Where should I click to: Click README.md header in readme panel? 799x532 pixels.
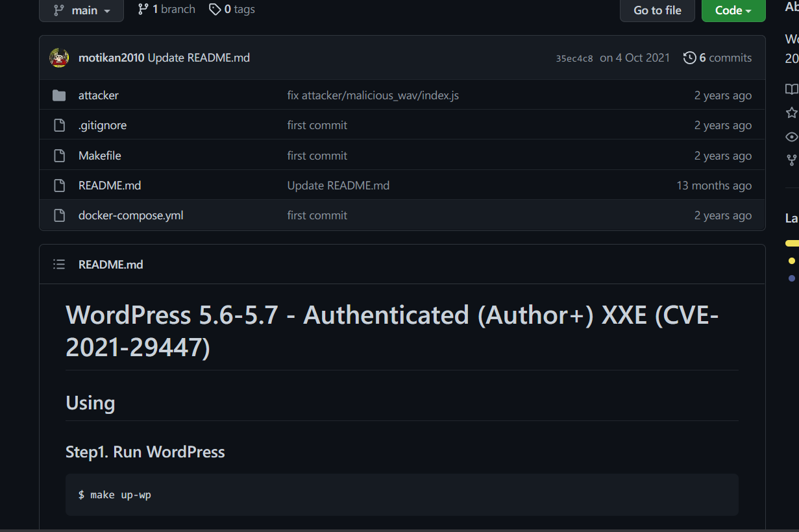(x=111, y=264)
